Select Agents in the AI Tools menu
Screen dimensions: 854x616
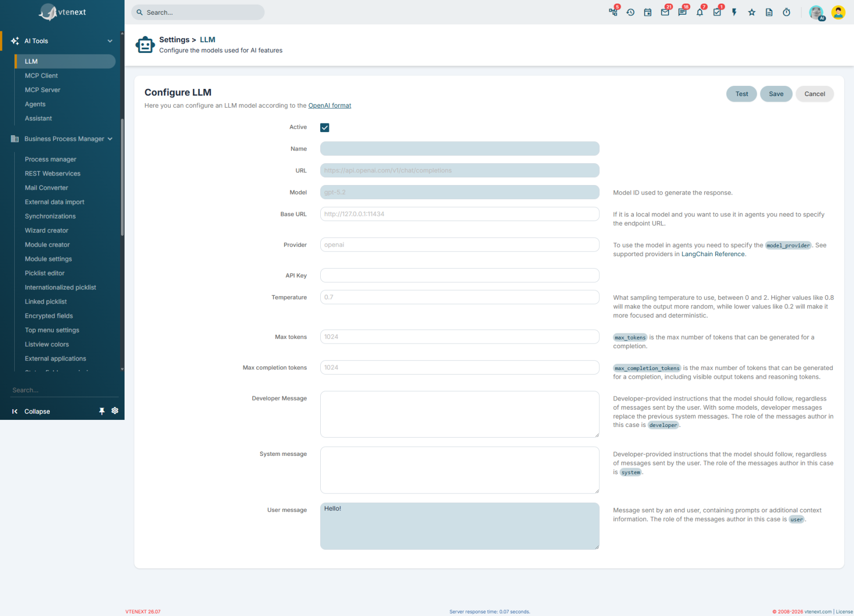35,104
